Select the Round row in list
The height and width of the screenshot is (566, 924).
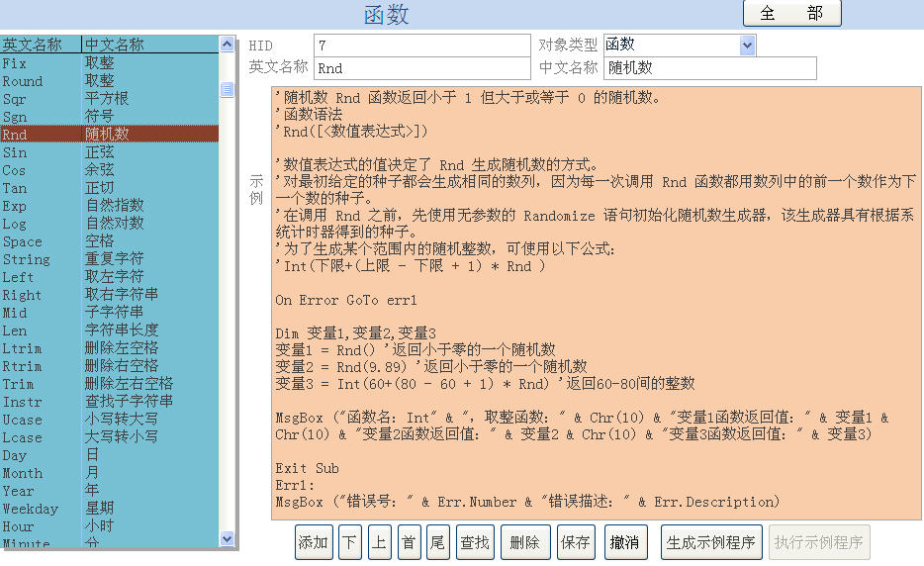109,81
